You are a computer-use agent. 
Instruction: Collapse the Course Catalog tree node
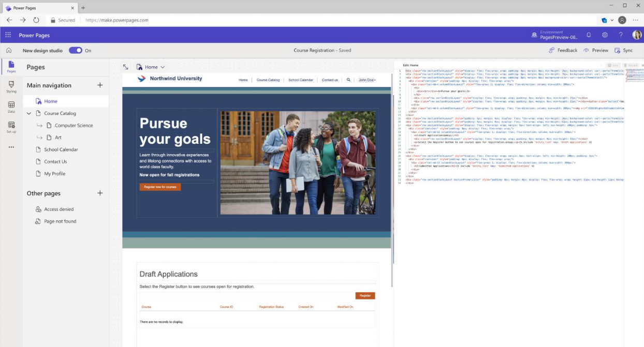coord(29,113)
